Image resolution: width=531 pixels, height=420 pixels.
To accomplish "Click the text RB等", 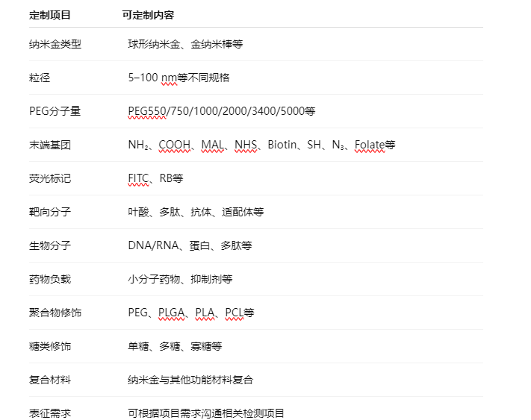I will (x=171, y=178).
